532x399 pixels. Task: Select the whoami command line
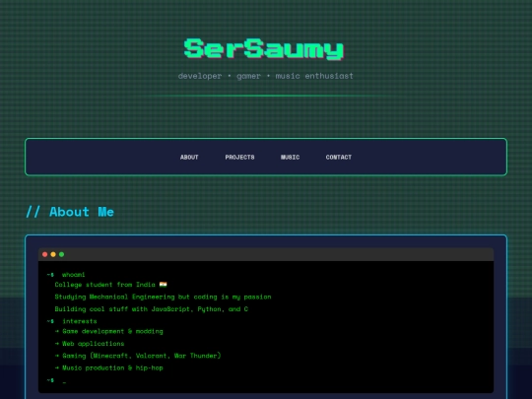(66, 275)
